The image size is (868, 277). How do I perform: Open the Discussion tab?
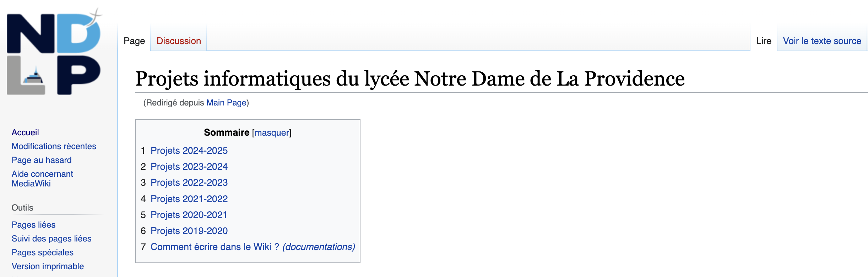(x=179, y=41)
